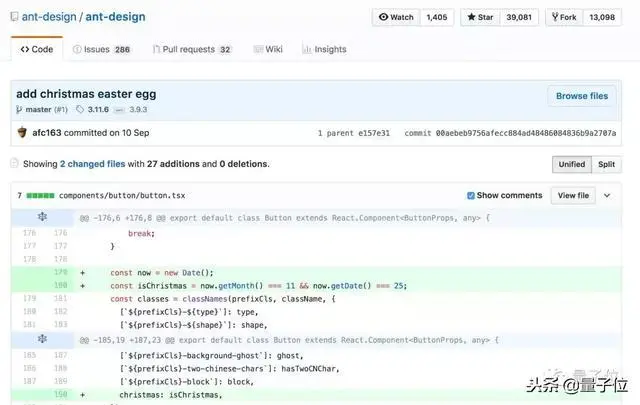Viewport: 640px width, 405px height.
Task: Open View file for button.tsx
Action: pos(573,195)
